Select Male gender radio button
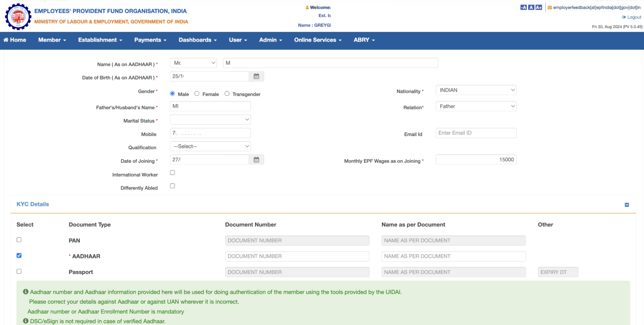This screenshot has height=325, width=644. pyautogui.click(x=172, y=93)
